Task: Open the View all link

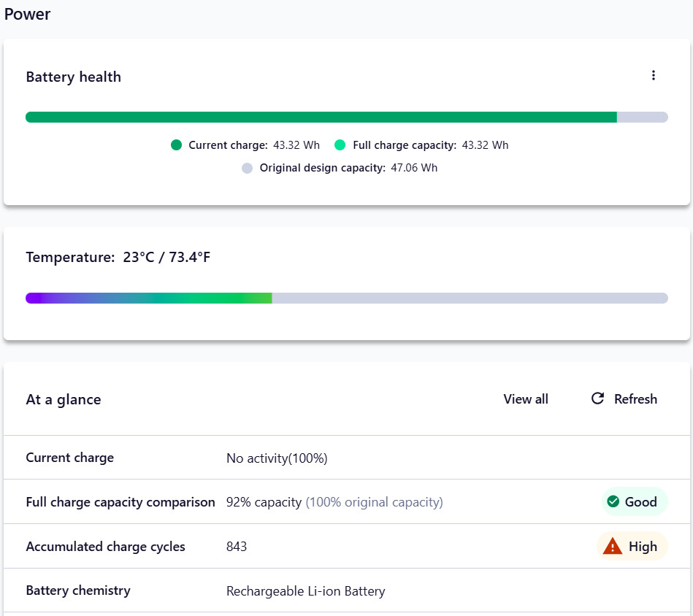Action: click(526, 399)
